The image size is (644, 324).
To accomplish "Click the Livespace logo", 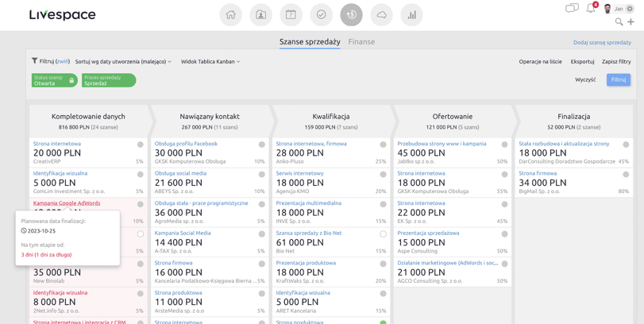I will tap(63, 15).
